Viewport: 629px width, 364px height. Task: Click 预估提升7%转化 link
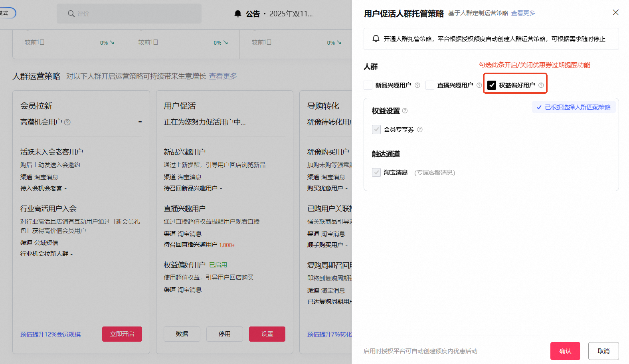click(x=329, y=334)
